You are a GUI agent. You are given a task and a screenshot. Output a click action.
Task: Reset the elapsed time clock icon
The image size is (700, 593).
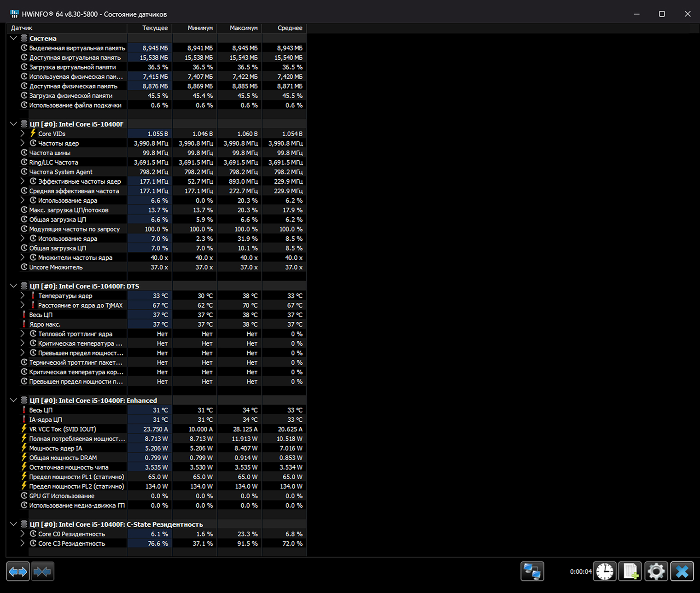[605, 571]
